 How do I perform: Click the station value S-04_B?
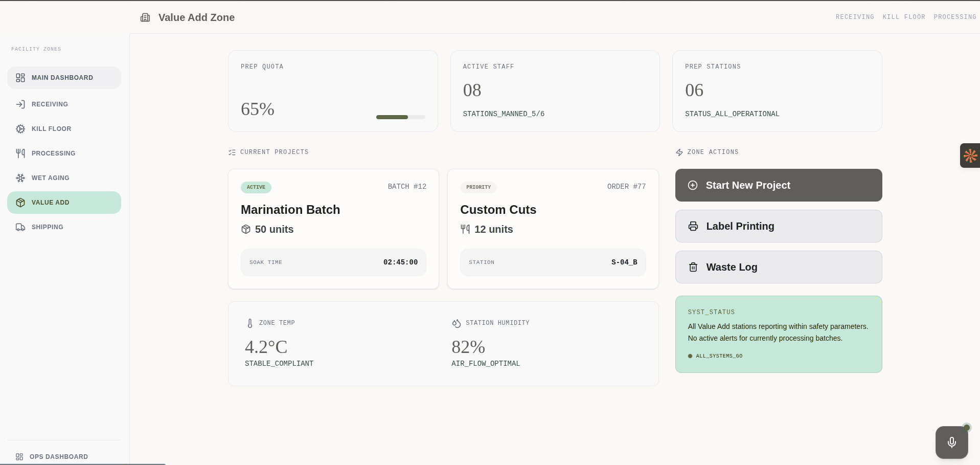click(624, 262)
